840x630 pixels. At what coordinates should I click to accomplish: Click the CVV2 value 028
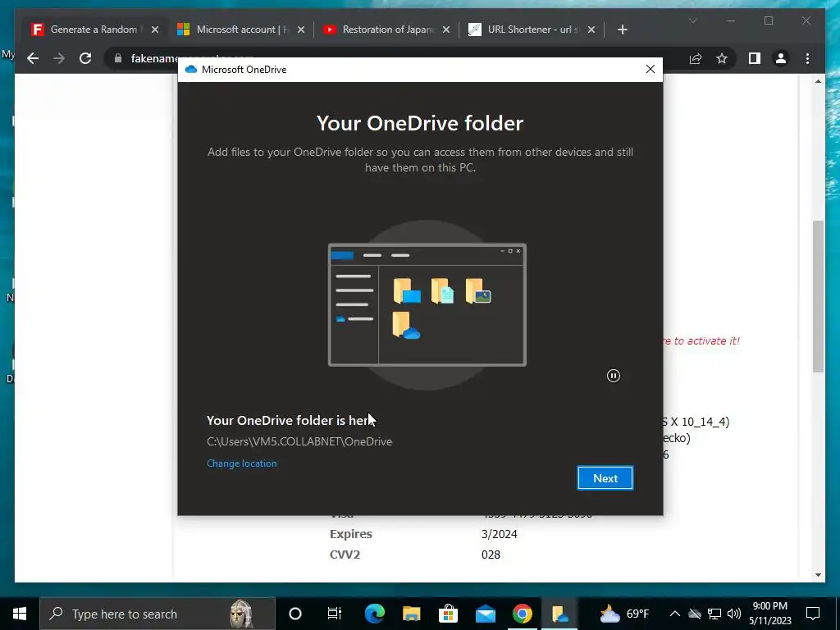pos(491,555)
